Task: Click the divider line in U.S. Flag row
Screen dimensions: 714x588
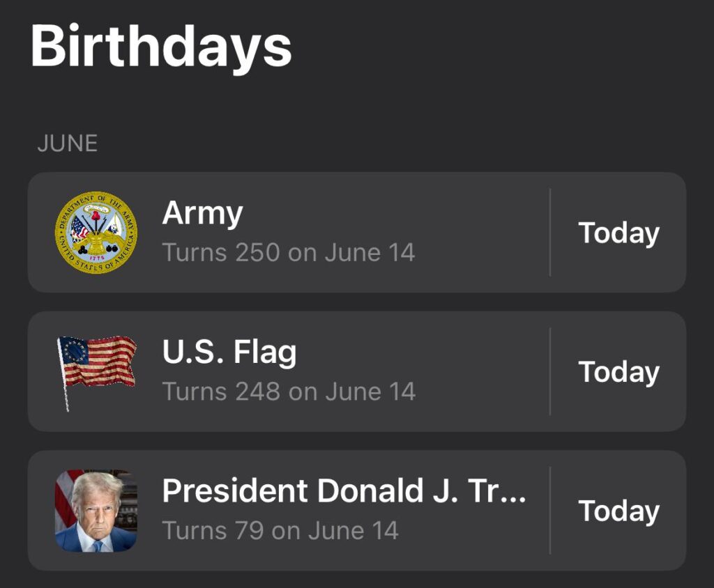Action: point(550,371)
